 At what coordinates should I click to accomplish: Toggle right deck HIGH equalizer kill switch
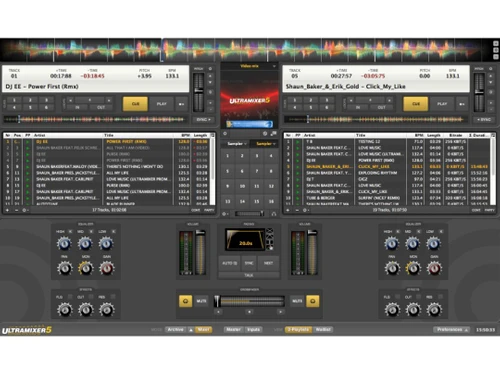point(398,231)
